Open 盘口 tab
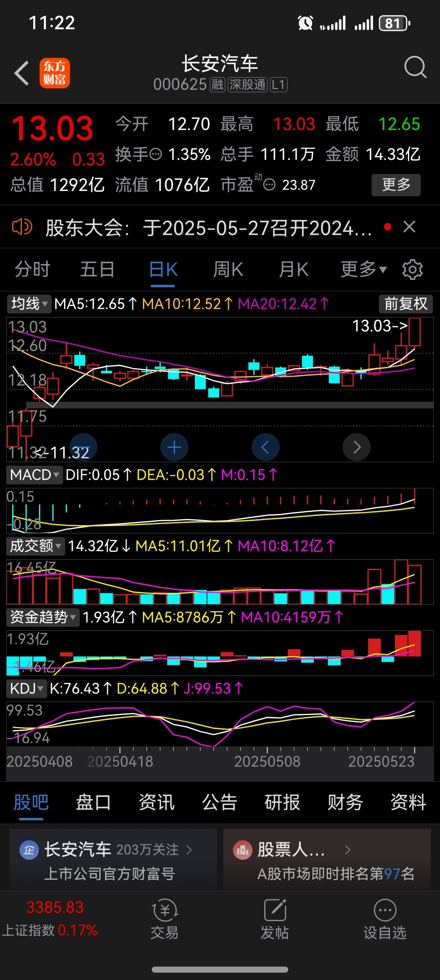Screen dimensions: 440x980 [x=93, y=802]
